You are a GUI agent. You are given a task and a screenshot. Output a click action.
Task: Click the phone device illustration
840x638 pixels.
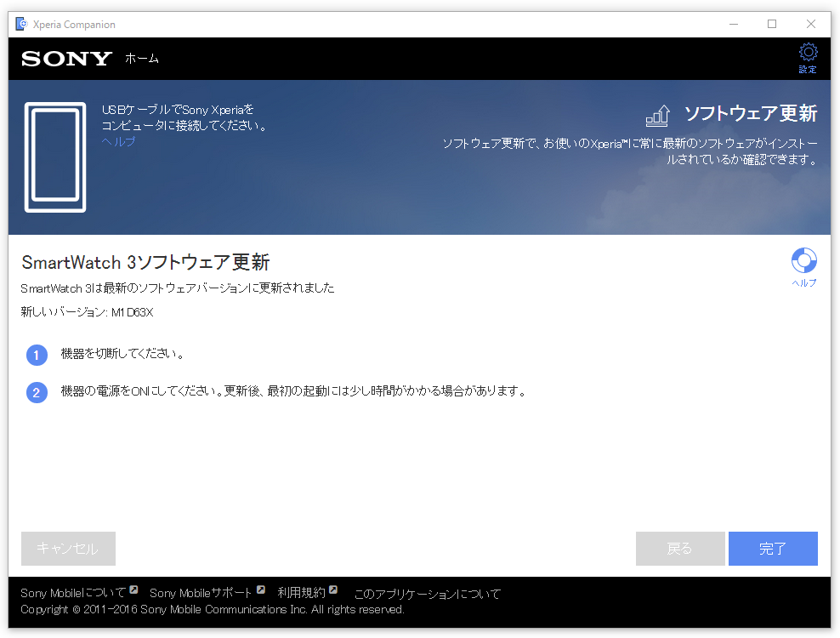tap(55, 157)
